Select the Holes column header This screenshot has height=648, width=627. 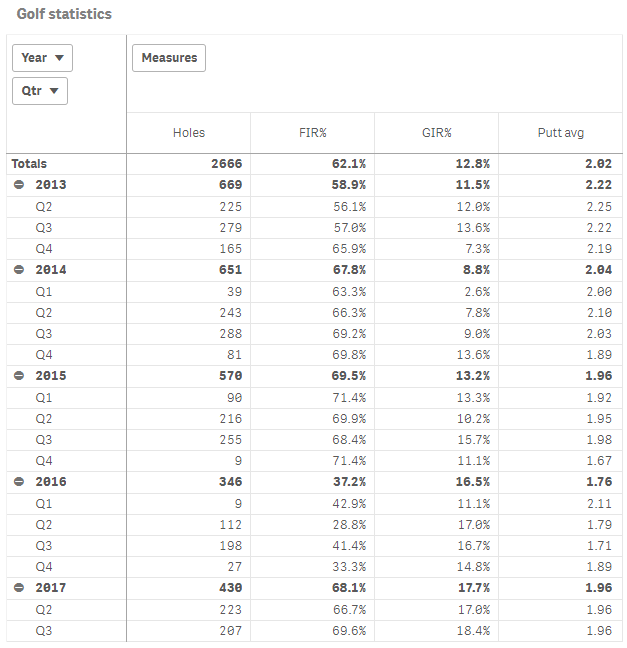[x=188, y=132]
